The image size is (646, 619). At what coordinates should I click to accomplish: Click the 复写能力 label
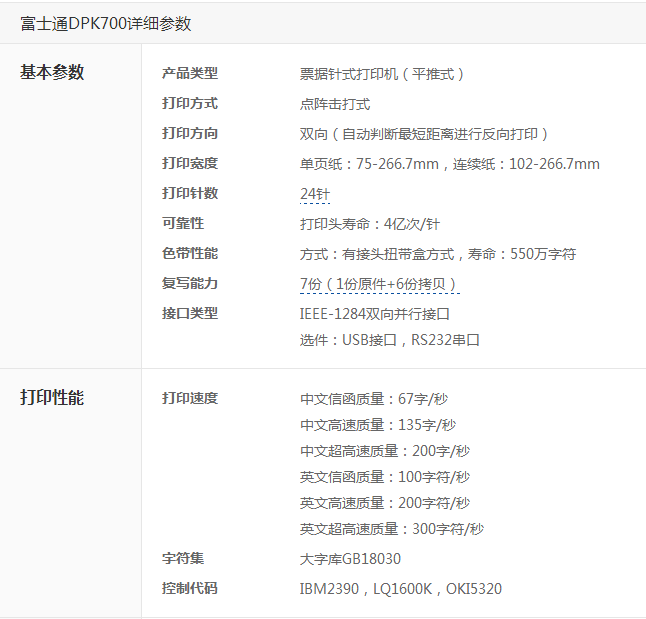coord(190,283)
